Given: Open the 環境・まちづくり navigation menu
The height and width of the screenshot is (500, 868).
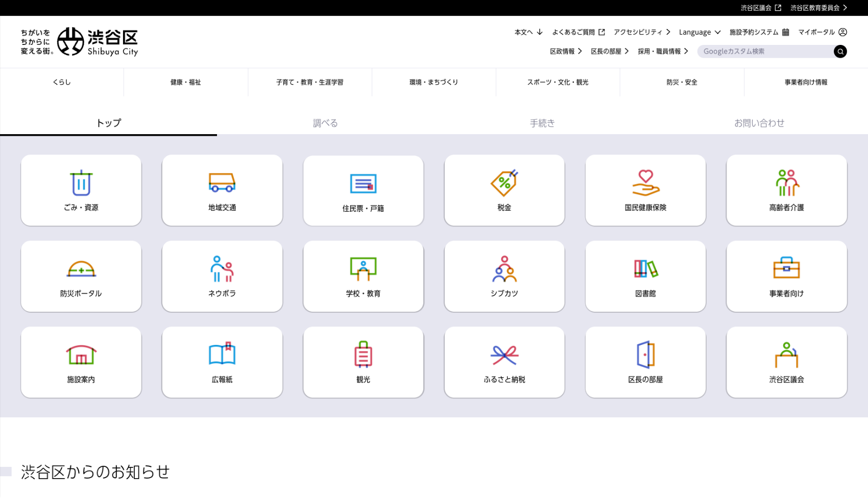Looking at the screenshot, I should pyautogui.click(x=434, y=82).
